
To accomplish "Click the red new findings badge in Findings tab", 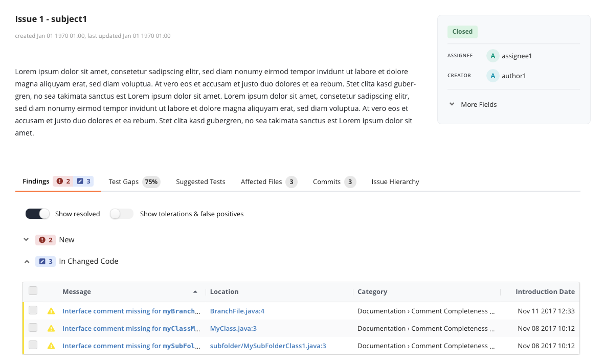I will pos(63,181).
